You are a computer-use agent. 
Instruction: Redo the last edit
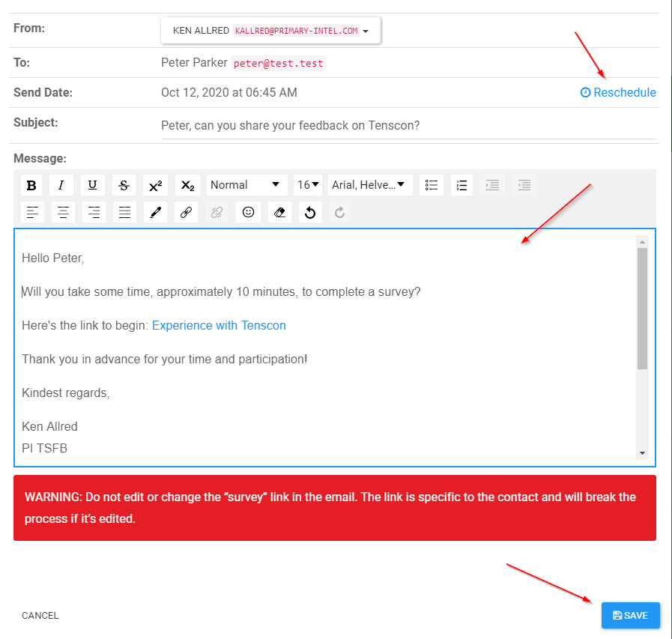coord(339,212)
